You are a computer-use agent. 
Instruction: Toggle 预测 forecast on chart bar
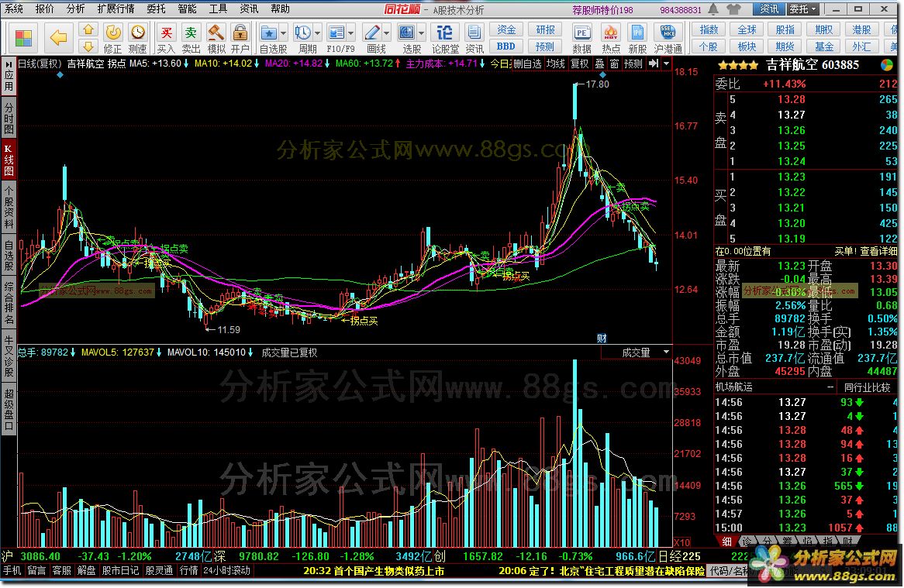click(x=633, y=64)
